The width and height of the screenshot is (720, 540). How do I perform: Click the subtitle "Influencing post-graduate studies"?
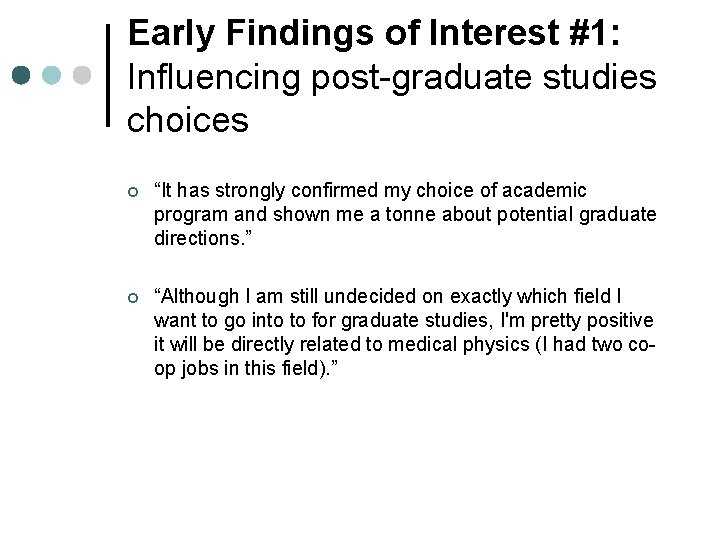[392, 76]
